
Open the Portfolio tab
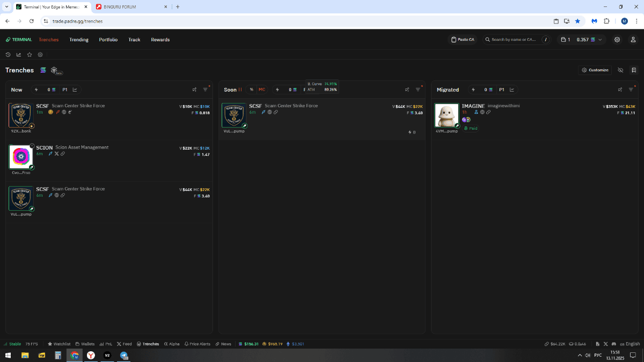point(108,40)
